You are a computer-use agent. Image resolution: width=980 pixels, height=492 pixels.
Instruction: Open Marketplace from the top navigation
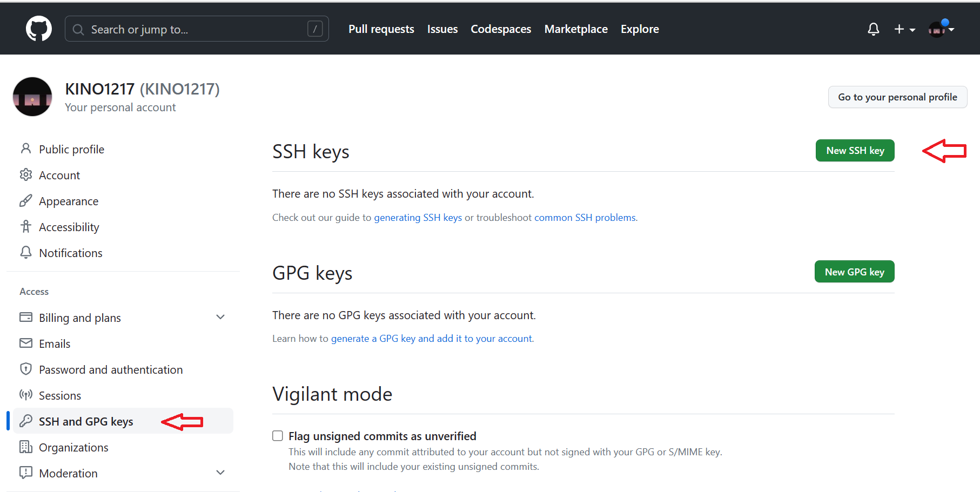click(x=575, y=29)
